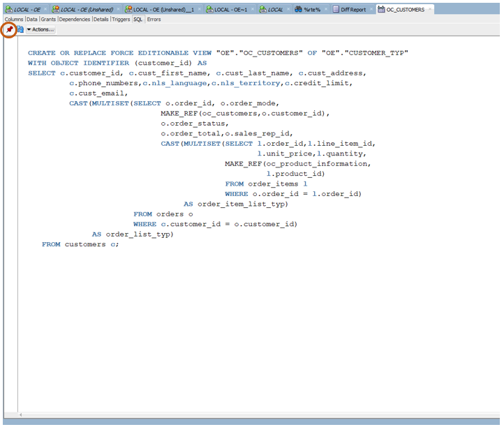Open the Triggers sub-tab
504x427 pixels.
pos(121,20)
